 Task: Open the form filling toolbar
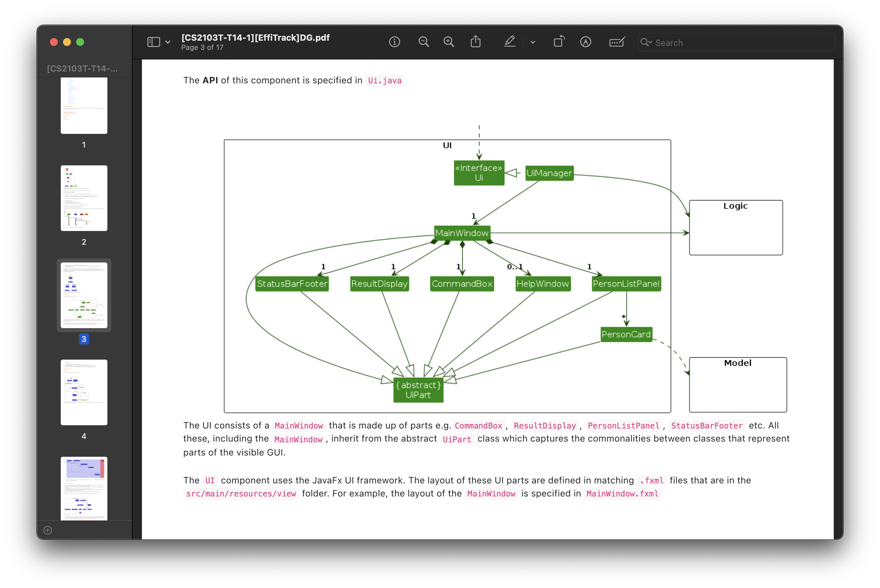[617, 42]
